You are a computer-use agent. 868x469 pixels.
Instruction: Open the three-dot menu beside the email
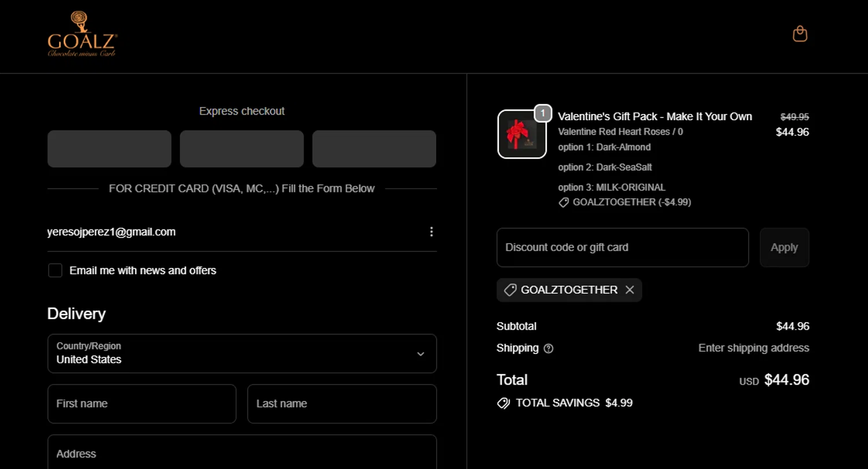coord(431,232)
